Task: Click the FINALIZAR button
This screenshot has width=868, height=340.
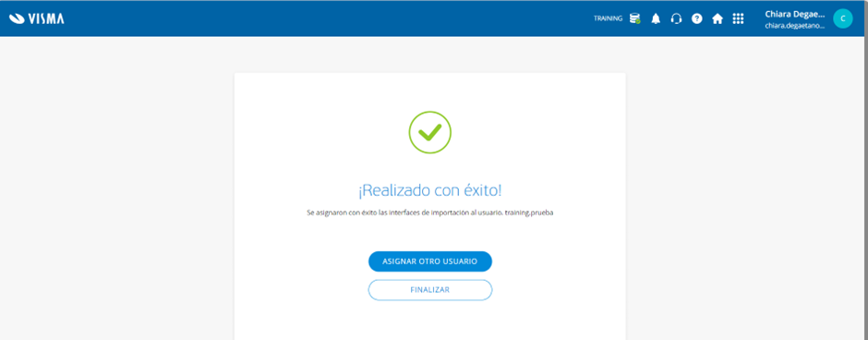Action: [x=430, y=289]
